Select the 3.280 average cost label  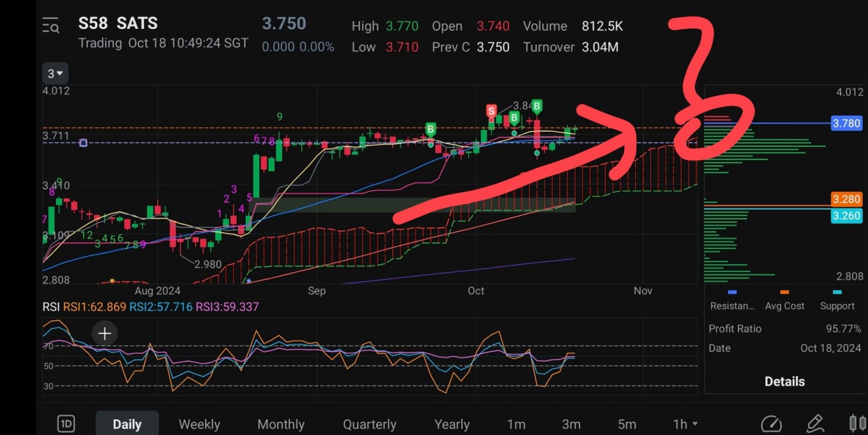(847, 199)
